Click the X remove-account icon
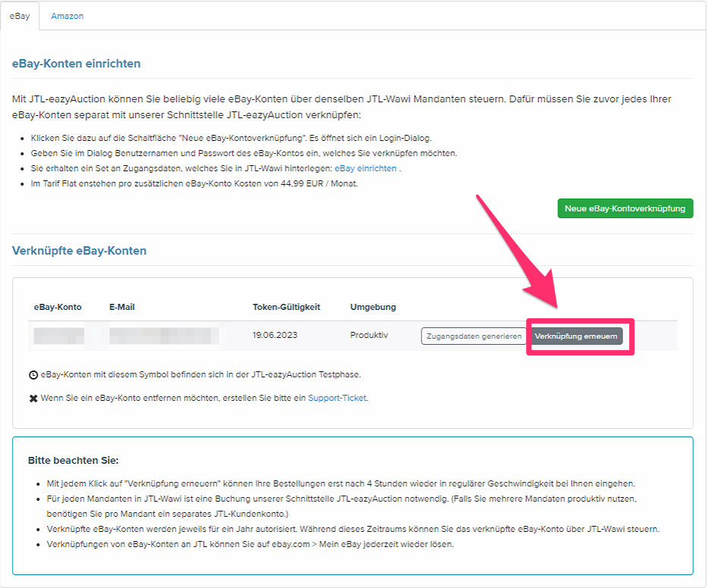This screenshot has height=588, width=708. pos(33,399)
